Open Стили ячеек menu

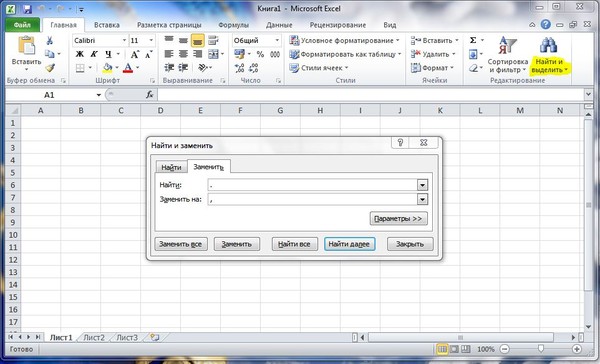pos(318,68)
